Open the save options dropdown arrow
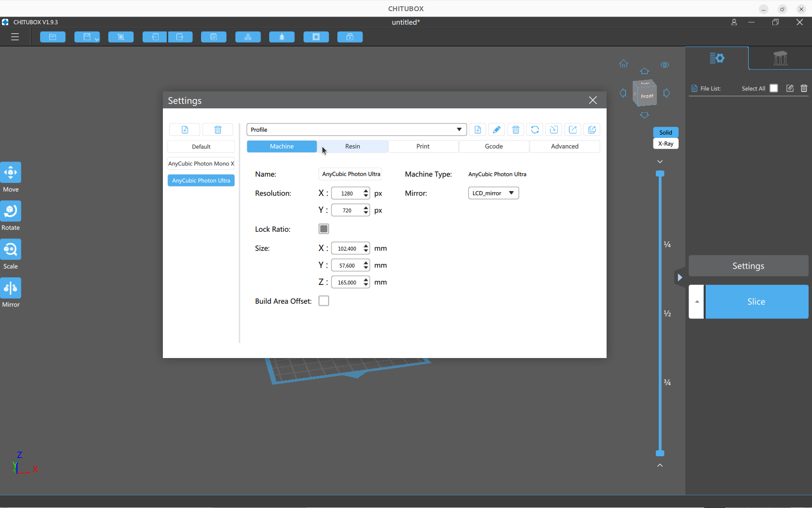This screenshot has width=812, height=508. coord(97,39)
